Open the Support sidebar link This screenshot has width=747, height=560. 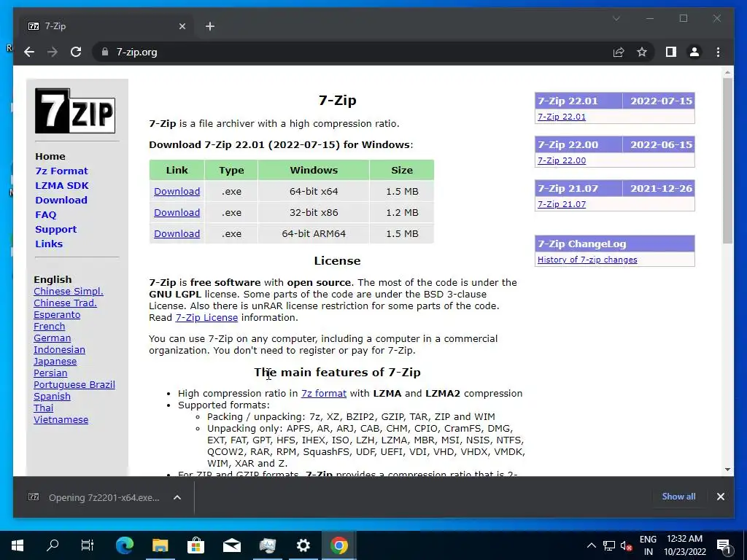[x=55, y=229]
